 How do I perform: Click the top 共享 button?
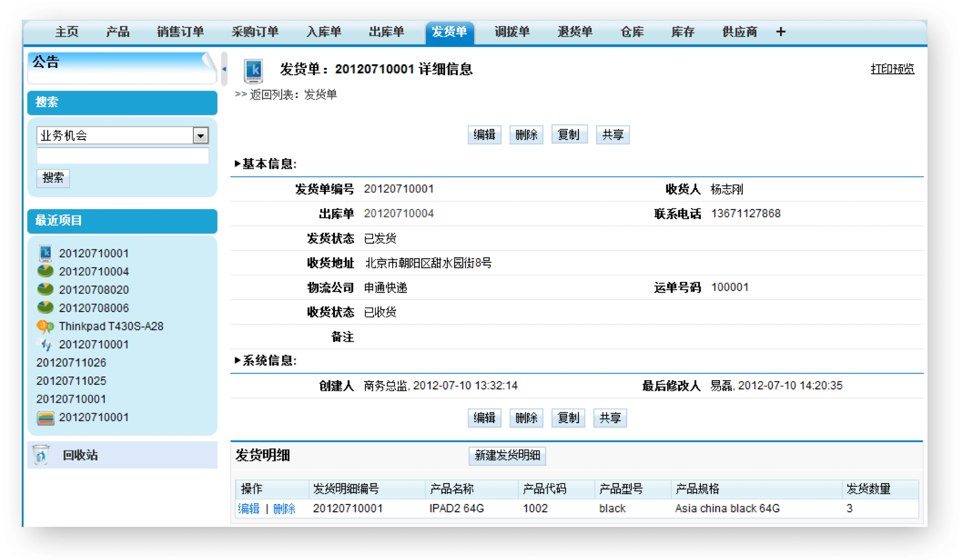tap(613, 135)
